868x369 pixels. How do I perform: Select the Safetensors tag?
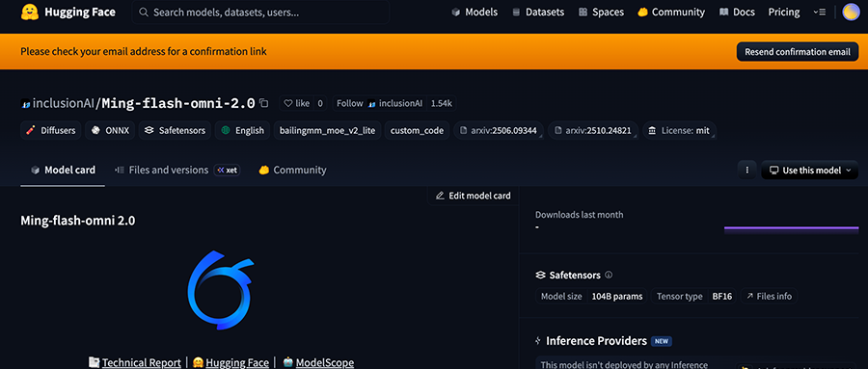click(x=175, y=131)
